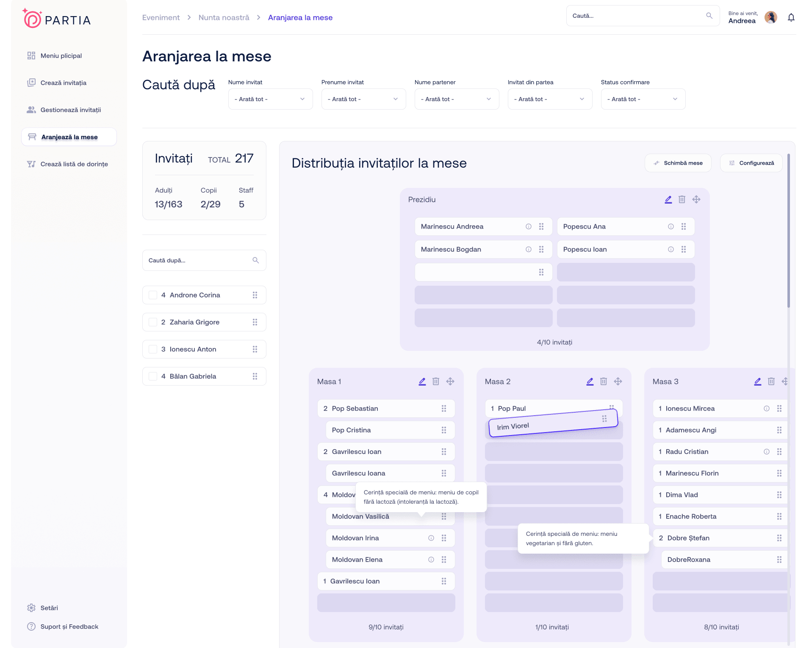Click drag handle for Pop Cristina
812x648 pixels.
pyautogui.click(x=444, y=430)
